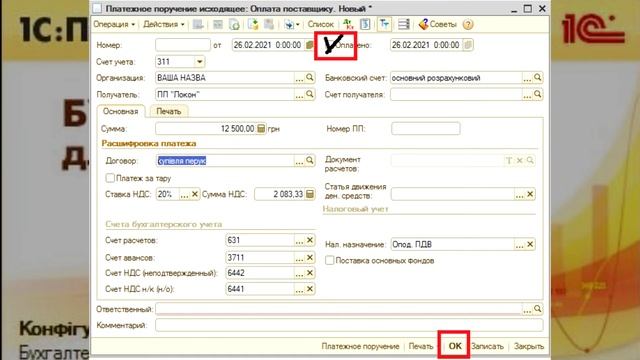Click the Закрыть button
640x360 pixels.
pos(529,346)
